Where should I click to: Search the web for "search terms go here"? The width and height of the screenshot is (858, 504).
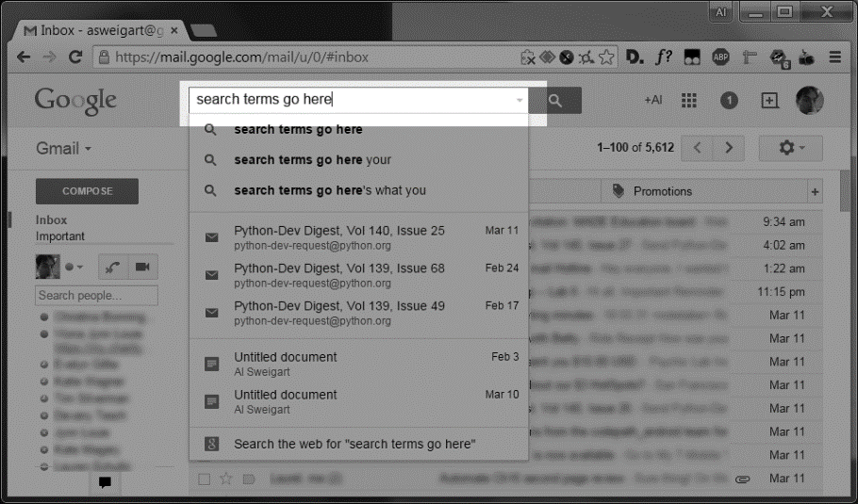[358, 444]
